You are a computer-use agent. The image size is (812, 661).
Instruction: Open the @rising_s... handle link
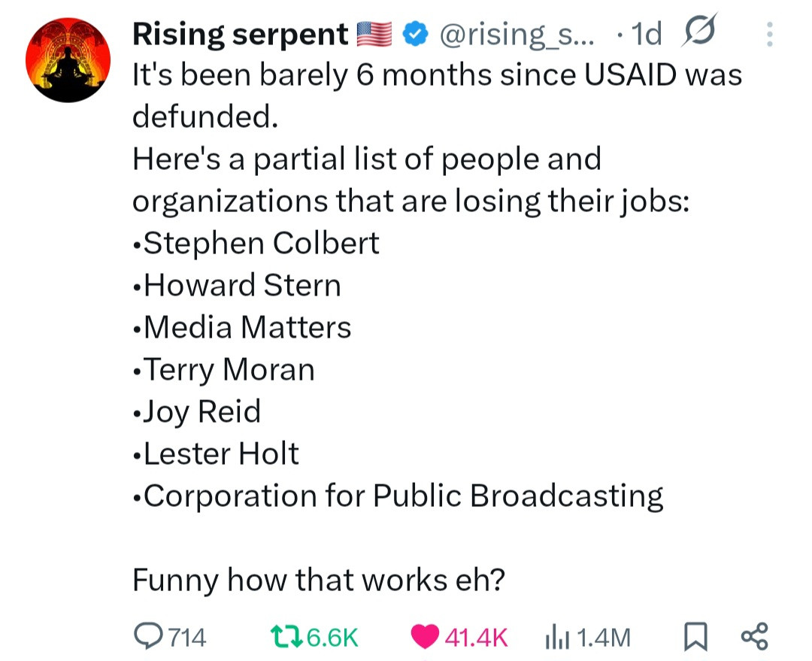click(x=515, y=34)
